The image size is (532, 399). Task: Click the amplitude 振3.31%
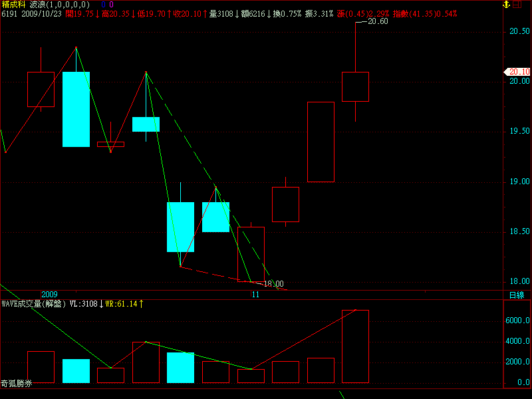[x=319, y=14]
